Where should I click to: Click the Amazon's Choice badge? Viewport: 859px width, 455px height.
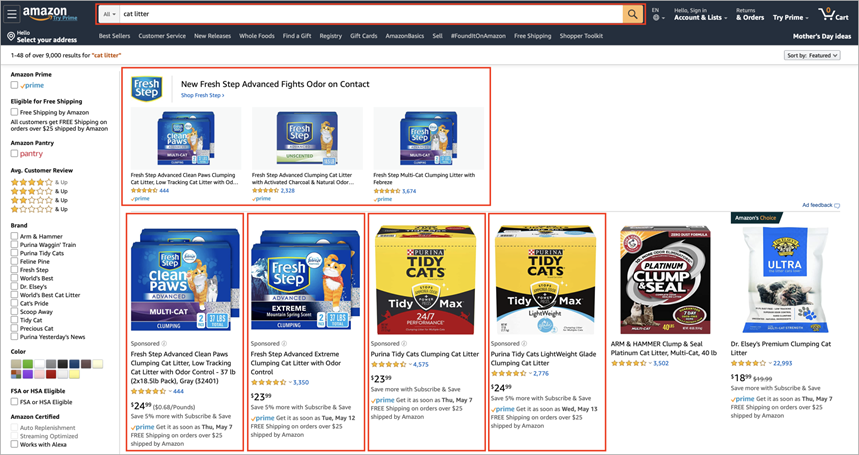pyautogui.click(x=755, y=218)
